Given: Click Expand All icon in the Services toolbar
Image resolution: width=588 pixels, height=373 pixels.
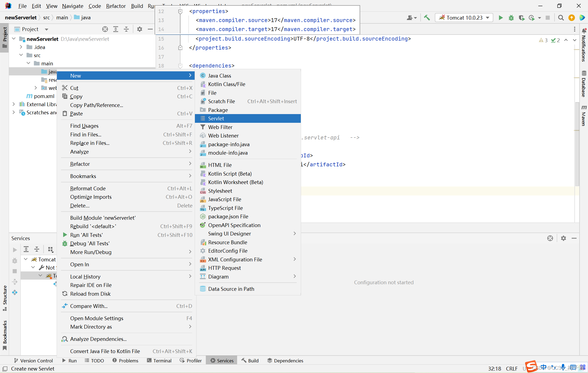Looking at the screenshot, I should [26, 249].
